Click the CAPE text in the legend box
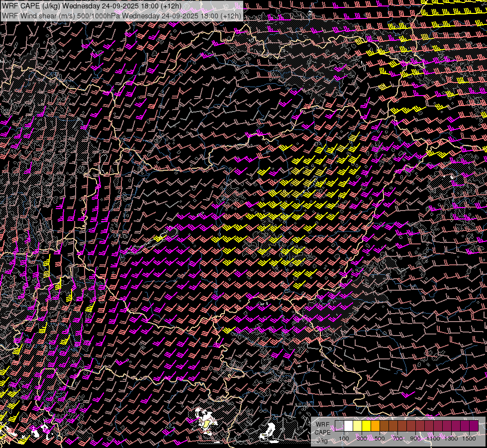This screenshot has height=448, width=487. (322, 433)
